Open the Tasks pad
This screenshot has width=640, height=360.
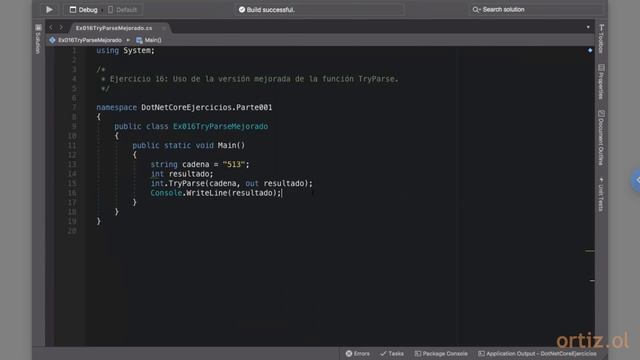pyautogui.click(x=392, y=353)
